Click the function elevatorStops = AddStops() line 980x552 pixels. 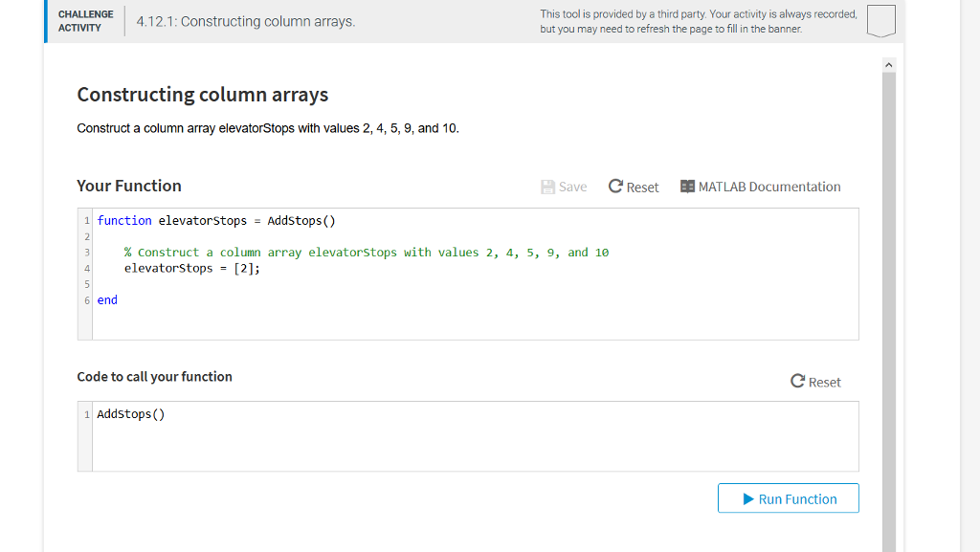[216, 221]
